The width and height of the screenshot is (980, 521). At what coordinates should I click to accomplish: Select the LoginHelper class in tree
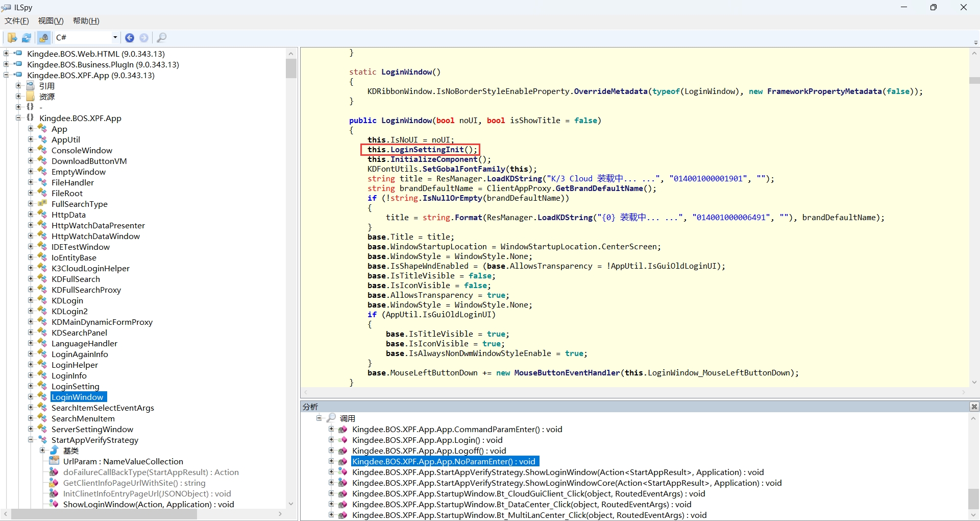coord(75,365)
